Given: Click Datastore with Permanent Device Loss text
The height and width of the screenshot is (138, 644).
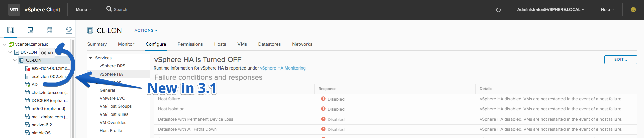Looking at the screenshot, I should coord(196,119).
